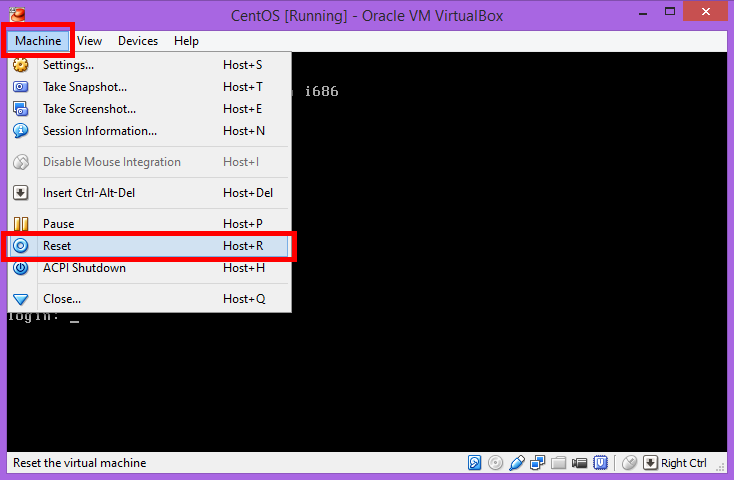Open Session Information... entry
The image size is (734, 480).
(150, 131)
